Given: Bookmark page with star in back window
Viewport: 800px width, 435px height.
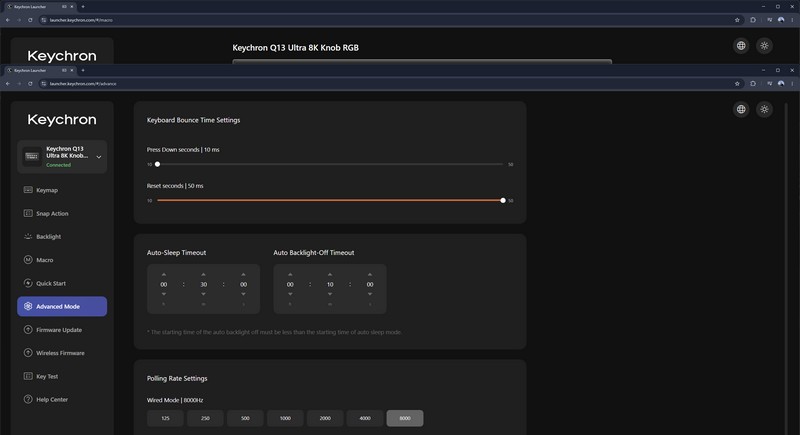Looking at the screenshot, I should coord(737,20).
